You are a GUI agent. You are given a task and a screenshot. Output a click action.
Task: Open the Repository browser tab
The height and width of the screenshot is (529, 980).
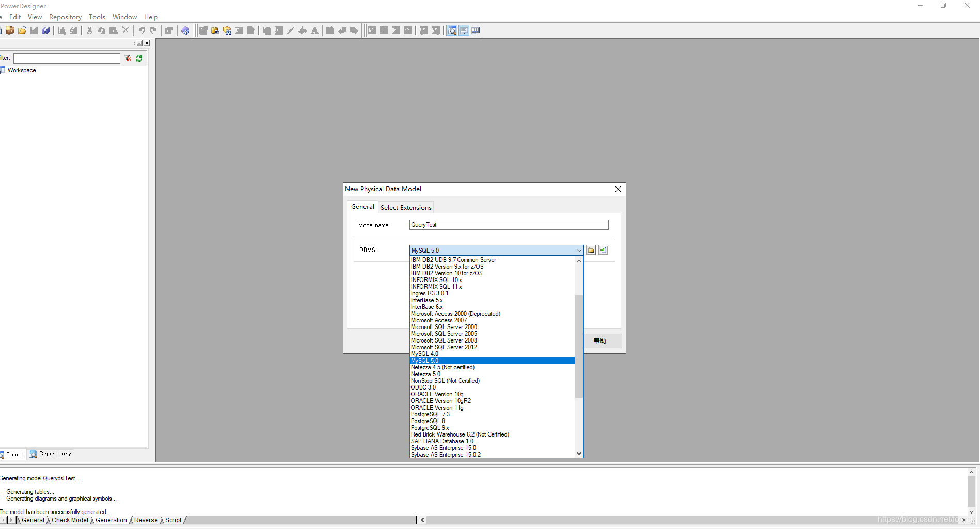click(x=51, y=454)
